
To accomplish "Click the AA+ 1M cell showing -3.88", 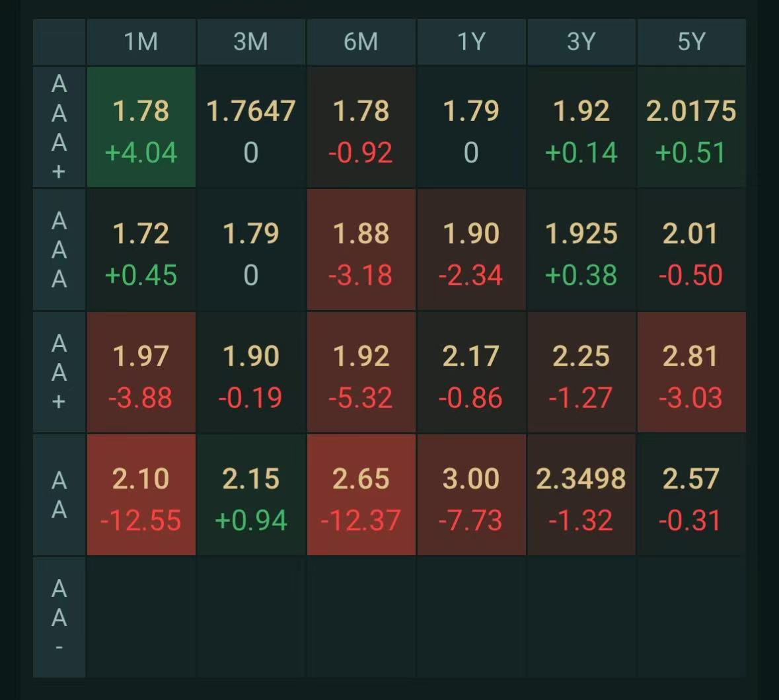I will 141,372.
